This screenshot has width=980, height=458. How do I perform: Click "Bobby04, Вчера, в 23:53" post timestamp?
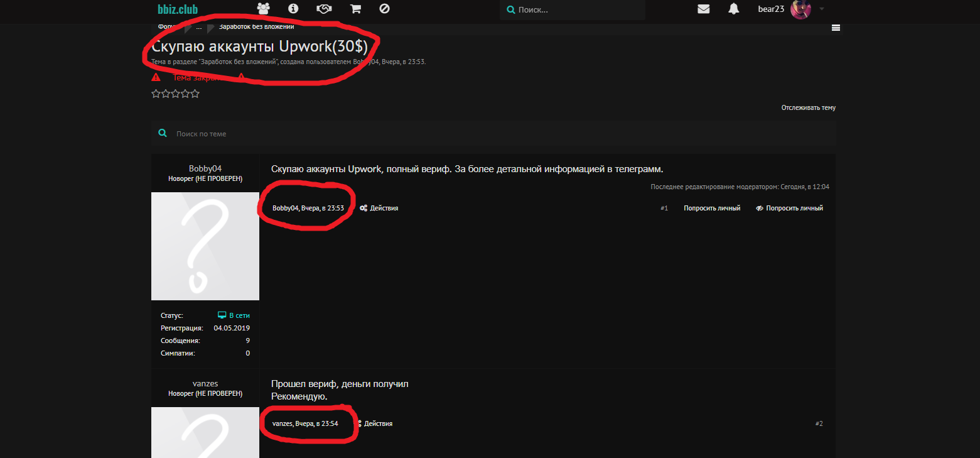[x=308, y=208]
